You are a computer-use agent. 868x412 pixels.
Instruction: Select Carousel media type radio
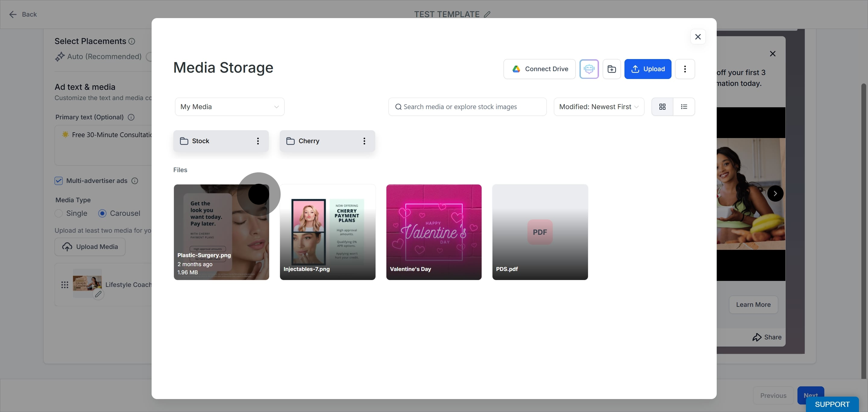click(102, 213)
